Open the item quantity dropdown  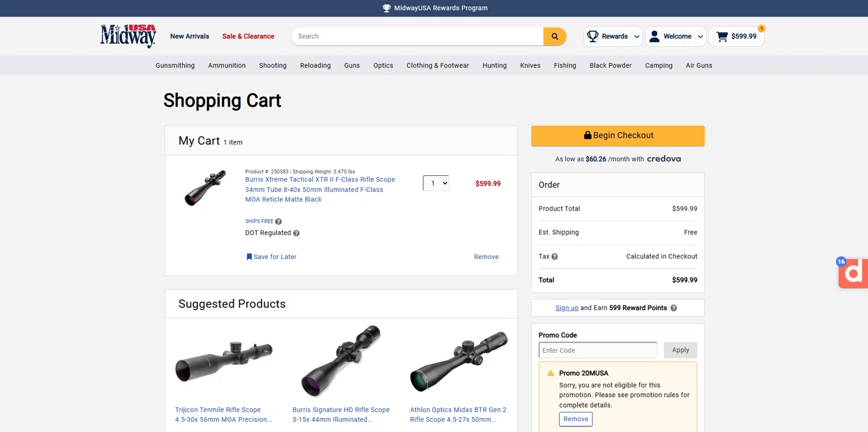[x=436, y=183]
